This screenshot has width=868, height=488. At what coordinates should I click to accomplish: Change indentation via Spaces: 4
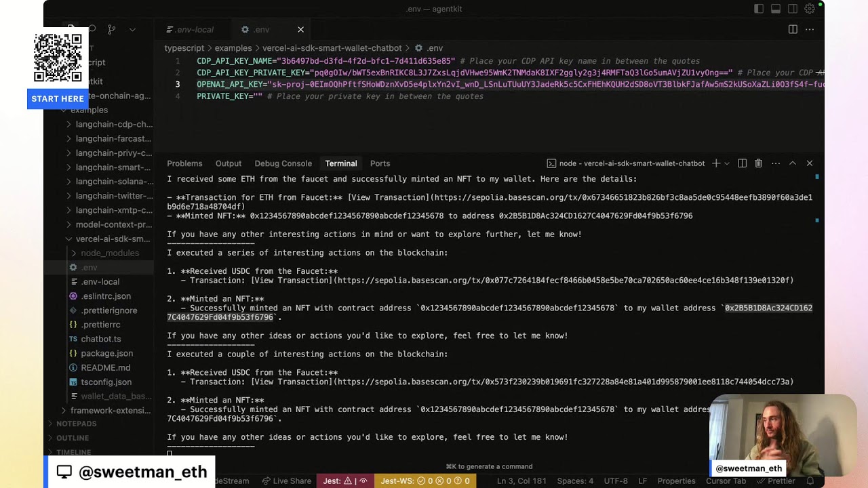point(575,481)
